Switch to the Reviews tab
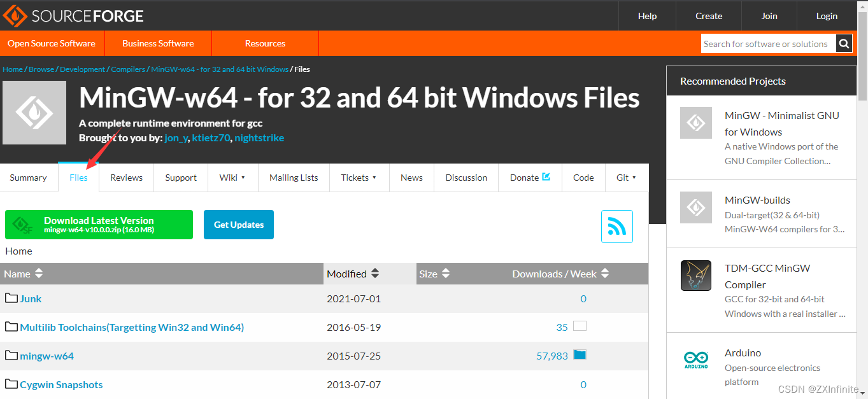868x399 pixels. [x=127, y=178]
